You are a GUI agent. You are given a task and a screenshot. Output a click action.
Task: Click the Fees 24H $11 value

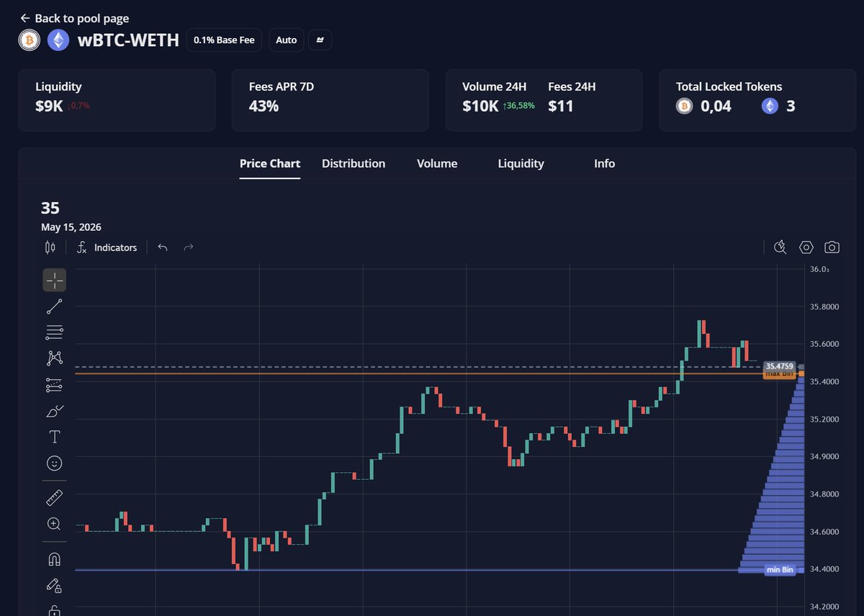(561, 107)
